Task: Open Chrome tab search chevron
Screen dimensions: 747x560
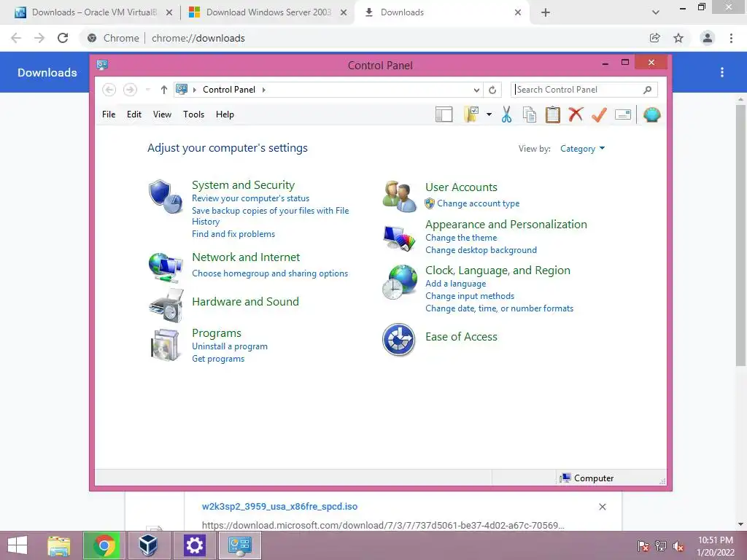Action: coord(656,12)
